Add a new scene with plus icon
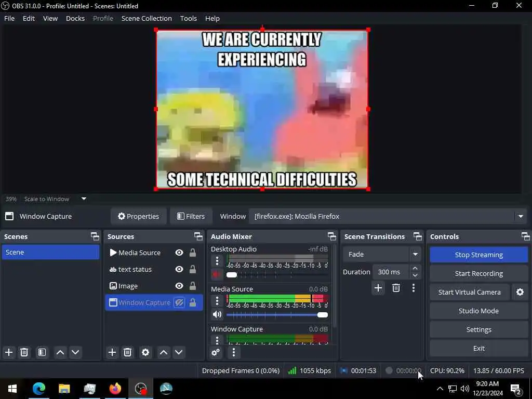Viewport: 532px width, 399px height. 9,352
